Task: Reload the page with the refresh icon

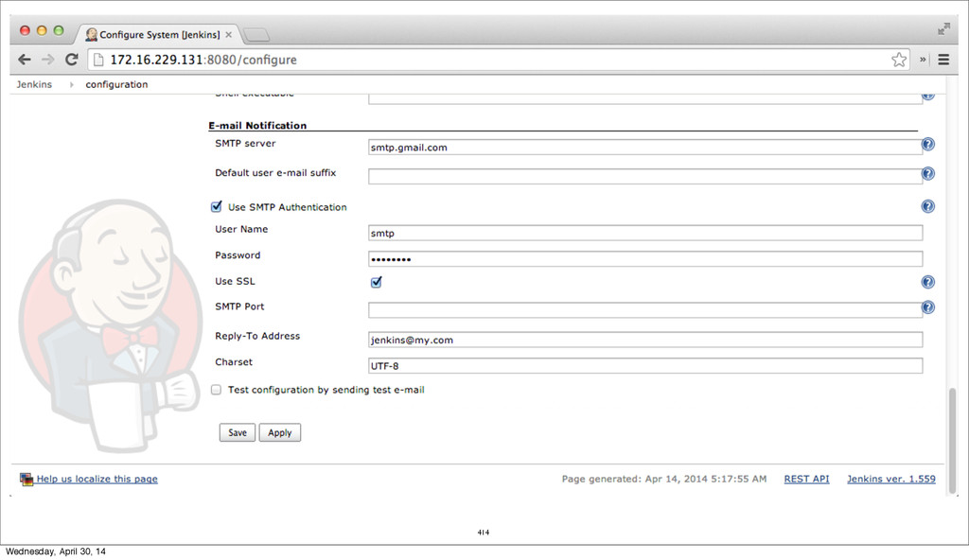Action: (x=72, y=60)
